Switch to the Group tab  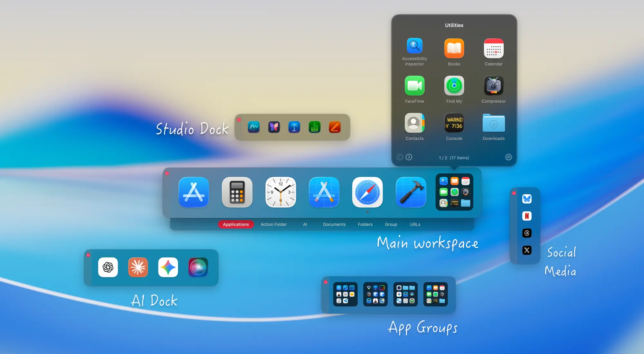(391, 224)
